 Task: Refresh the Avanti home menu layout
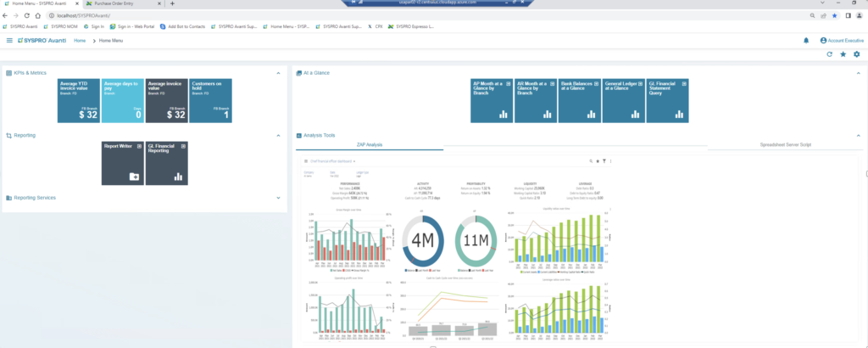[x=829, y=54]
